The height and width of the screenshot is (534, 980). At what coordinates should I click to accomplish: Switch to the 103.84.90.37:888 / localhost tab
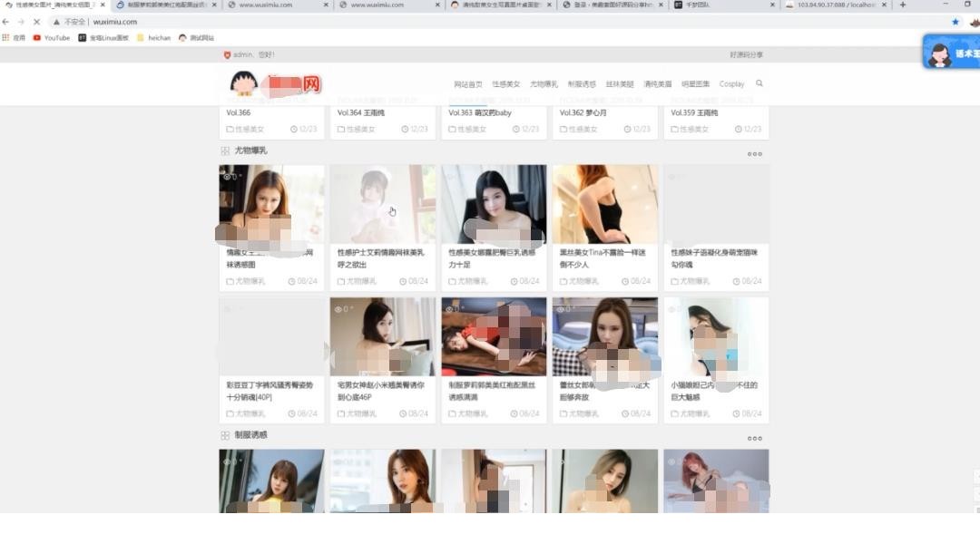coord(836,5)
